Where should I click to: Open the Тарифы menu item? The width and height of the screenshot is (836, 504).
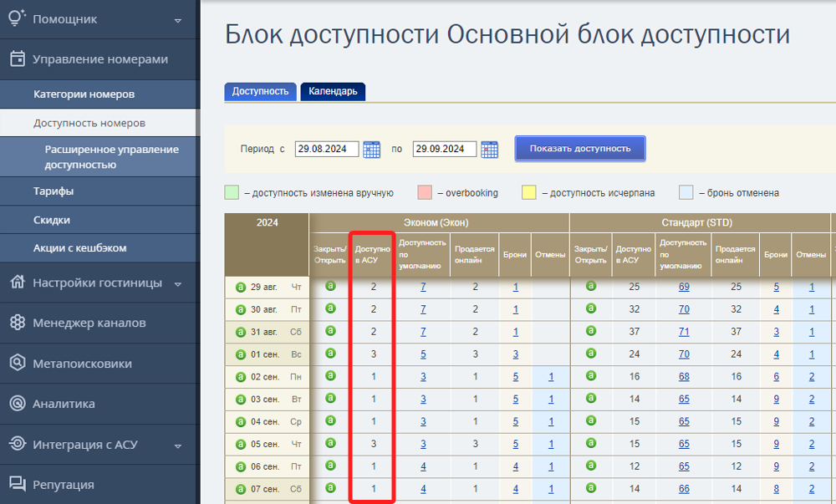[x=99, y=191]
